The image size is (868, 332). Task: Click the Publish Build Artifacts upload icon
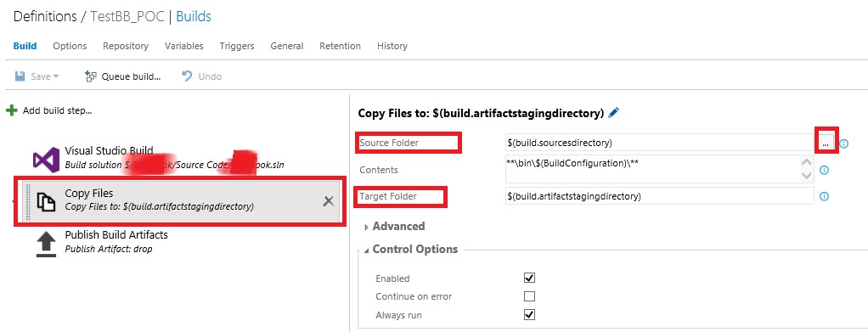(47, 244)
